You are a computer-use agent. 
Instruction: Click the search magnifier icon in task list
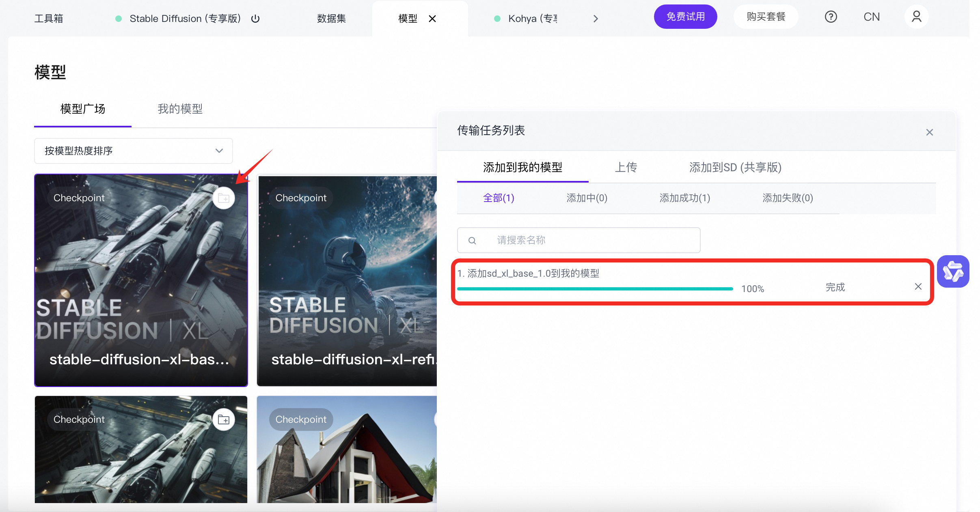click(x=472, y=241)
